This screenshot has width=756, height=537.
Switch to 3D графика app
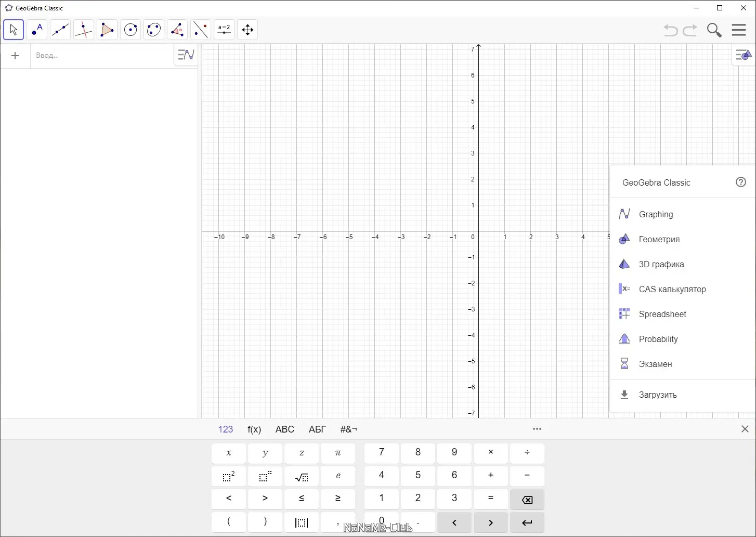tap(682, 264)
